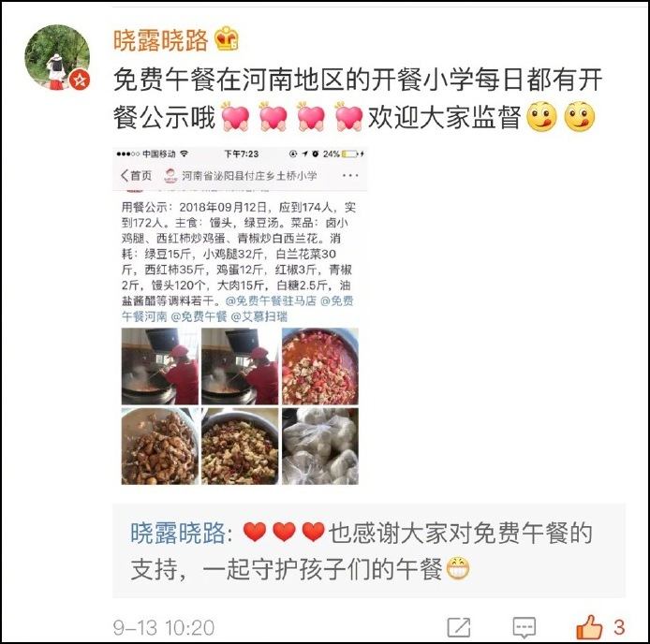Open 晓露晓路 name in the reply
The width and height of the screenshot is (650, 644).
coord(178,533)
